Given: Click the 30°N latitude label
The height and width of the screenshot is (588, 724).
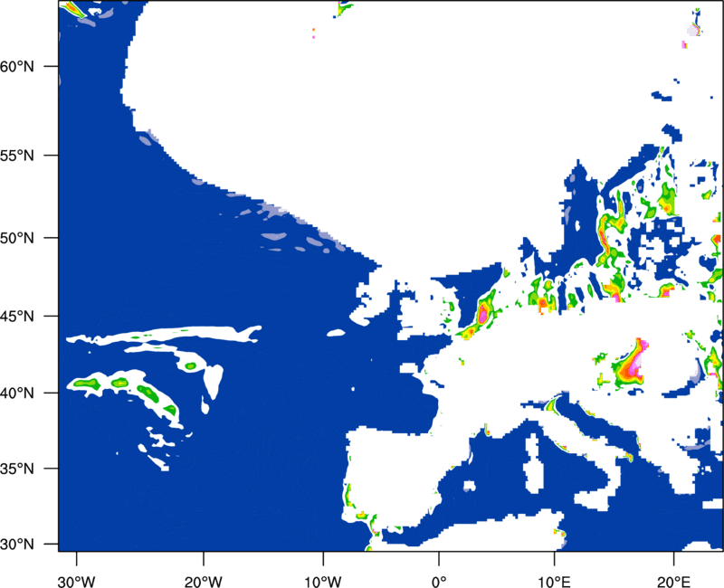Looking at the screenshot, I should click(x=17, y=545).
